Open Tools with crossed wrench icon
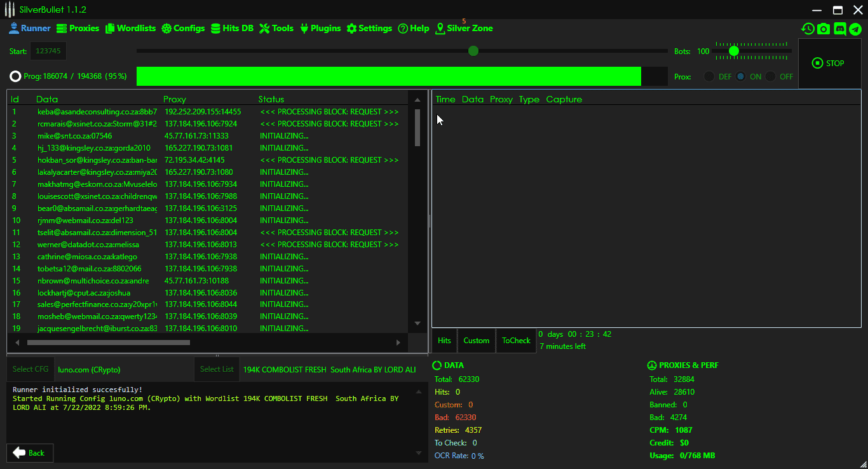The image size is (868, 469). pos(276,29)
